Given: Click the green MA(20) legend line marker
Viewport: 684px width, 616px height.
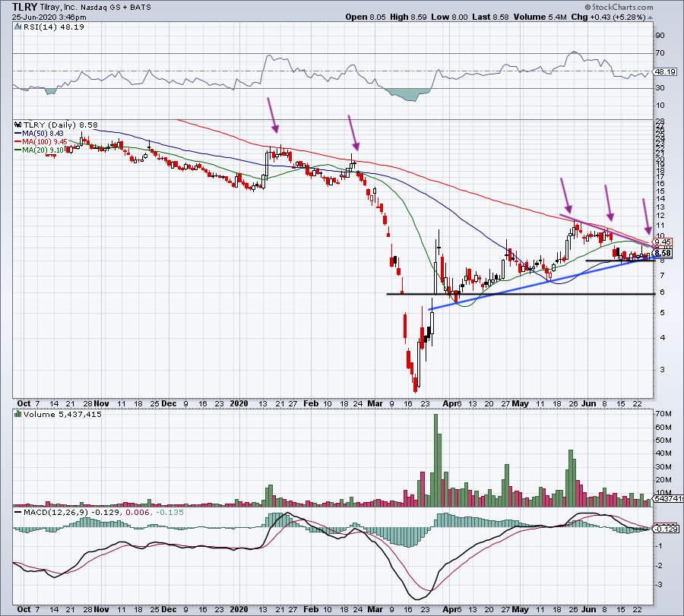Looking at the screenshot, I should (18, 150).
